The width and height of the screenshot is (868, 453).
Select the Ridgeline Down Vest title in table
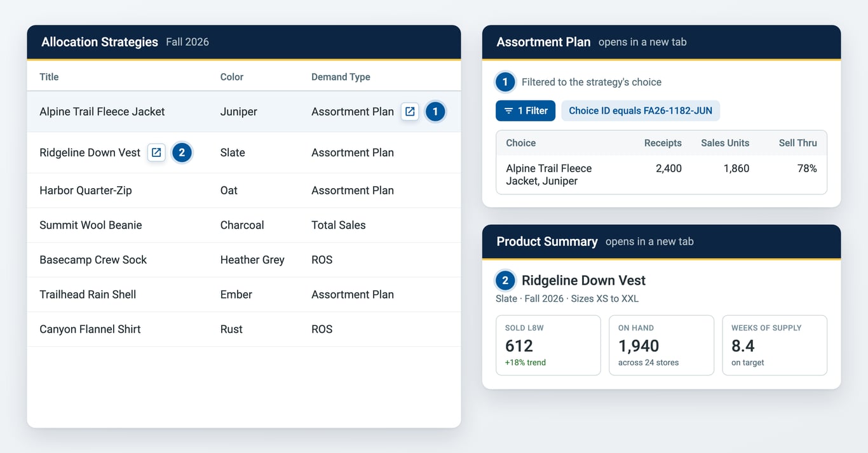pos(90,152)
